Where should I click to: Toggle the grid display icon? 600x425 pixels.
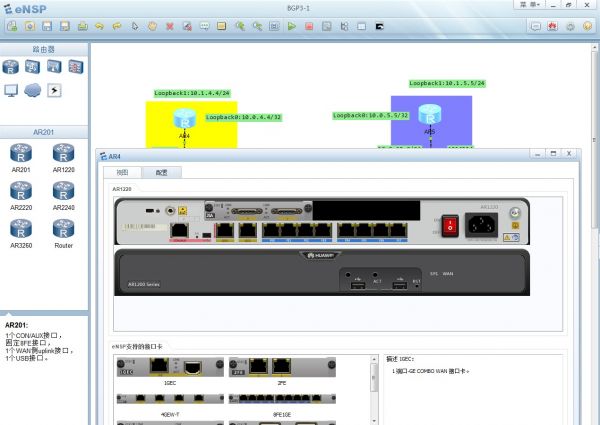coord(362,26)
